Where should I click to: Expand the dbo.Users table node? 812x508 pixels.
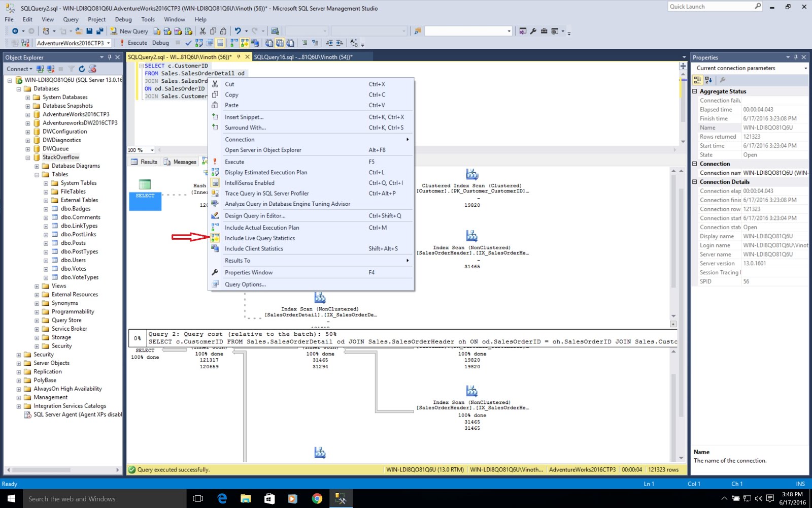[47, 260]
